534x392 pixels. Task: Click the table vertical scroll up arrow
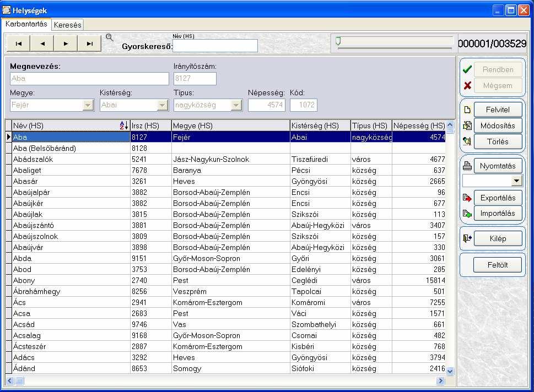tap(450, 124)
